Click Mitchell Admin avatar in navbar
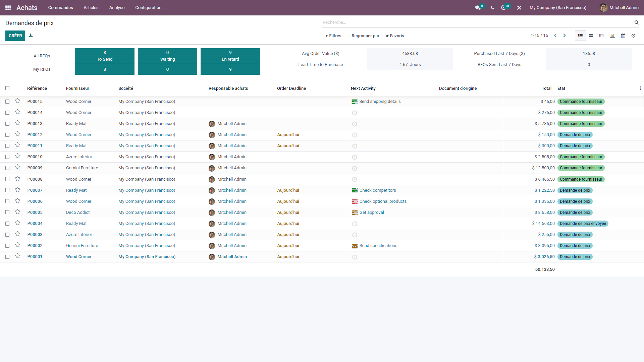 coord(603,7)
